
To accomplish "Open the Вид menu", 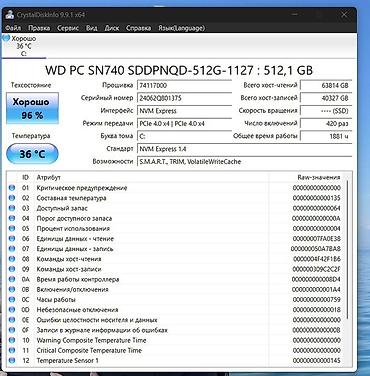I will point(92,28).
